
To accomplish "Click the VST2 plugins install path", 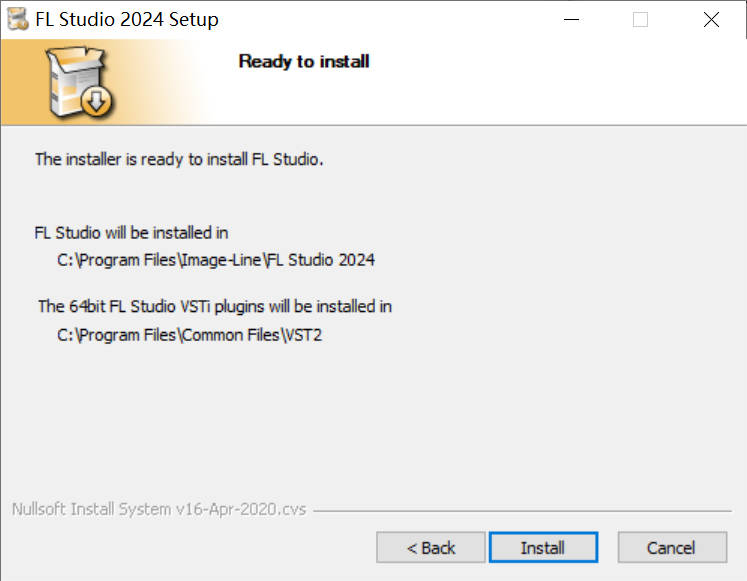I will pyautogui.click(x=190, y=335).
